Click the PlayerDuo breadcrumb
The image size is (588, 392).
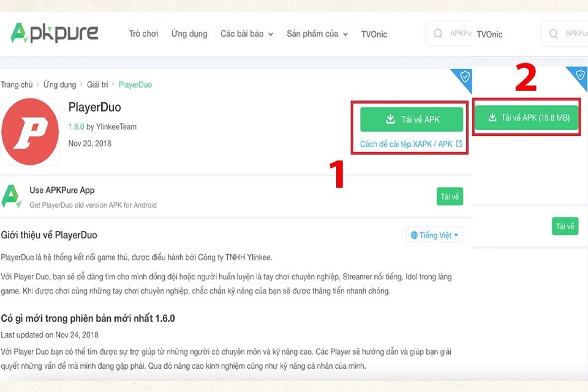135,85
